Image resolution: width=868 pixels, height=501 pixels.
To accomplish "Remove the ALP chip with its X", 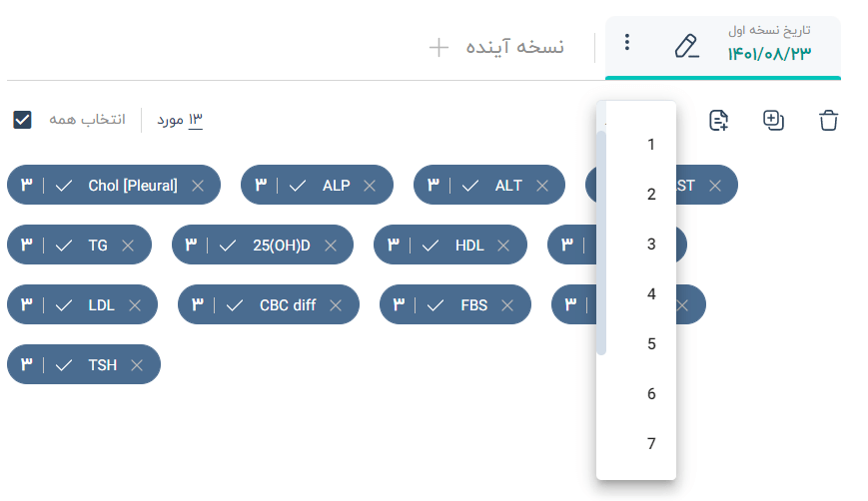I will 370,186.
